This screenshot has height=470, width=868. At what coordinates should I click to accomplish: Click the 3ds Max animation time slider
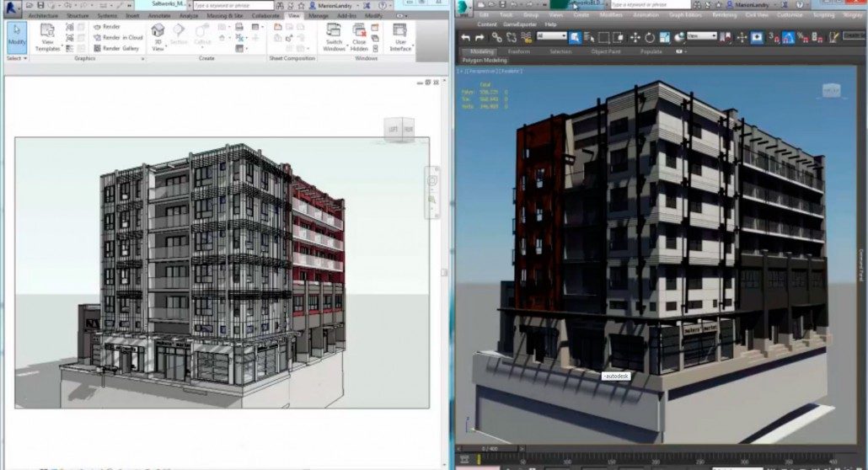[487, 448]
